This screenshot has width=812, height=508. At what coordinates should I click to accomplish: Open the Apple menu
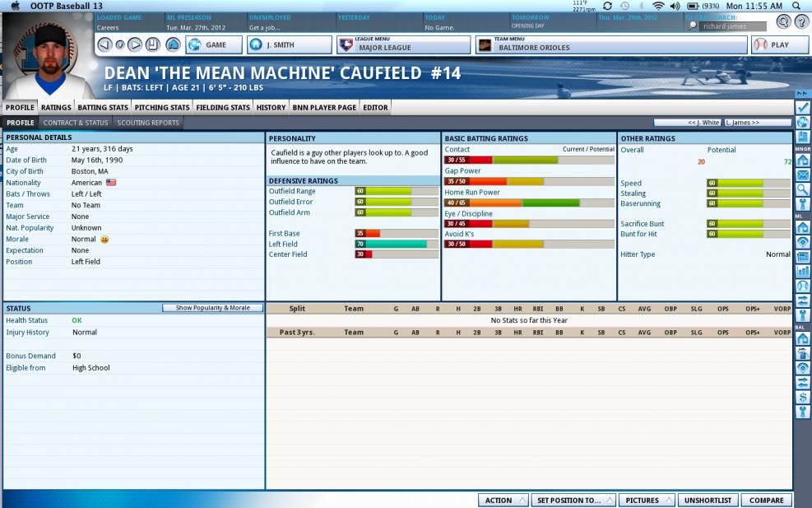coord(15,6)
